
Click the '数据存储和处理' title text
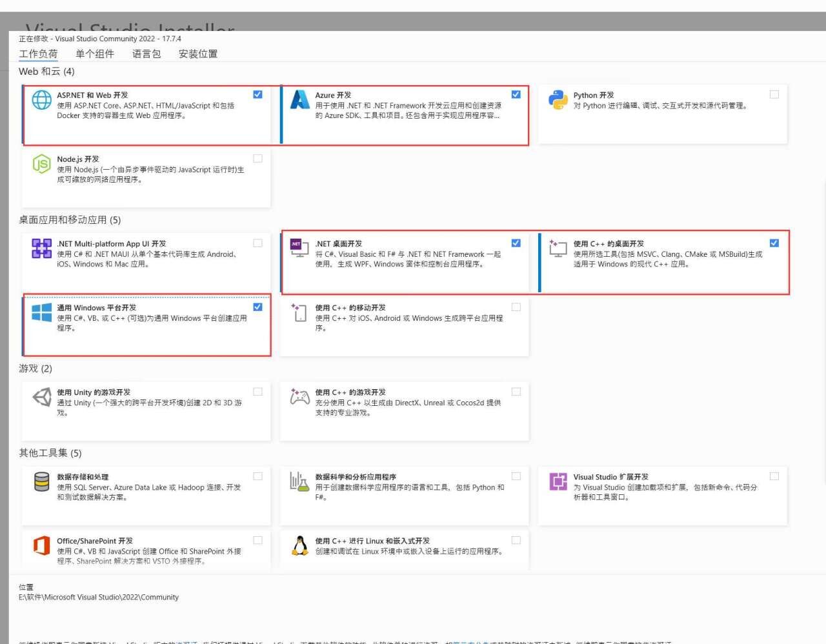(83, 477)
